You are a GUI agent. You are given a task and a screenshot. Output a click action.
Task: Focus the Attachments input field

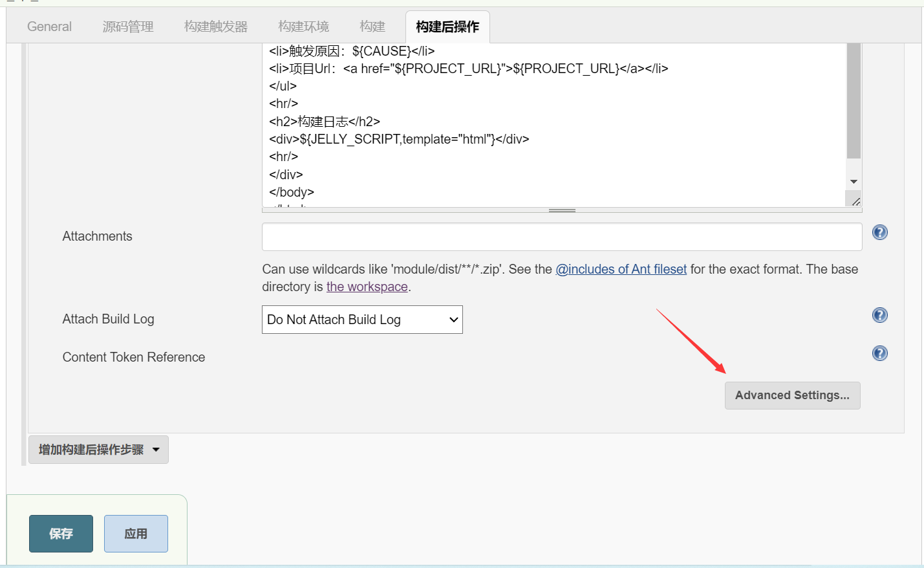coord(562,237)
